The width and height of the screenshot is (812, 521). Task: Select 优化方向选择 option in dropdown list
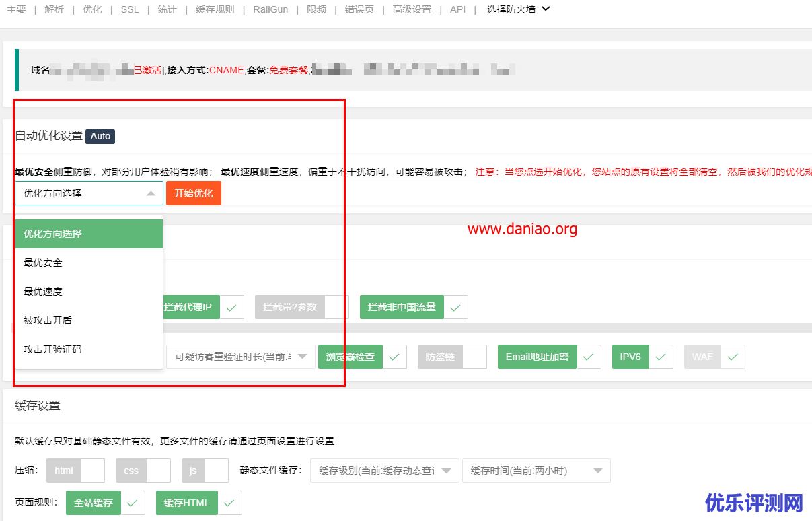(89, 234)
